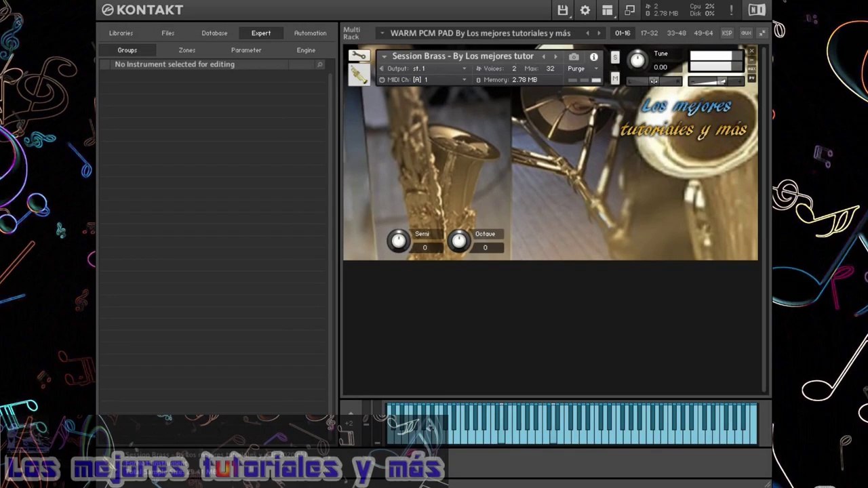868x488 pixels.
Task: Take instrument snapshot with camera icon
Action: (574, 57)
